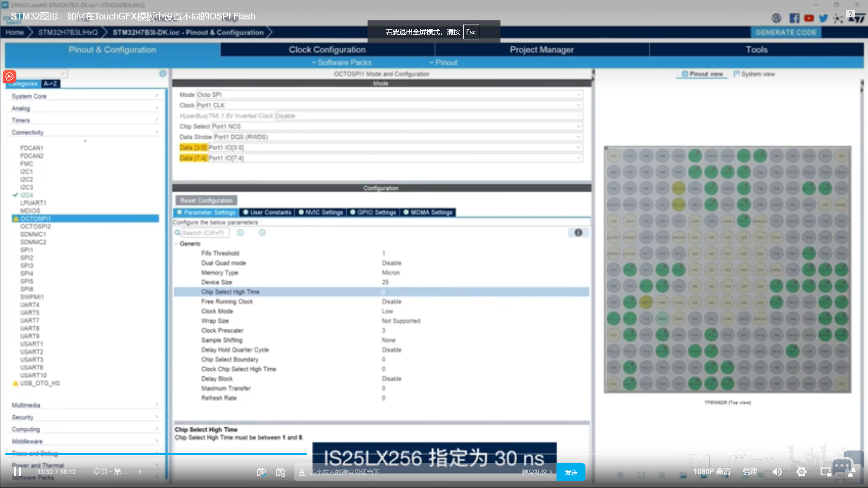
Task: Switch category list to A->Z sorting
Action: [50, 84]
